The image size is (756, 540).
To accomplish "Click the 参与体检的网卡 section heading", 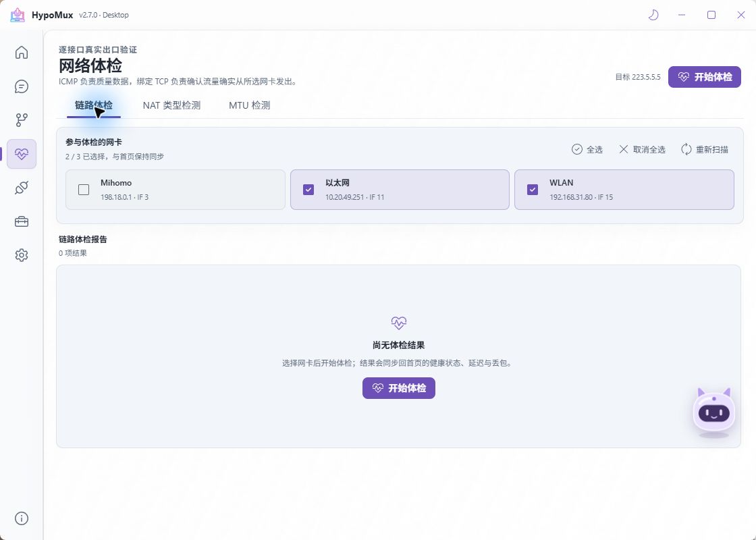I will click(x=94, y=142).
